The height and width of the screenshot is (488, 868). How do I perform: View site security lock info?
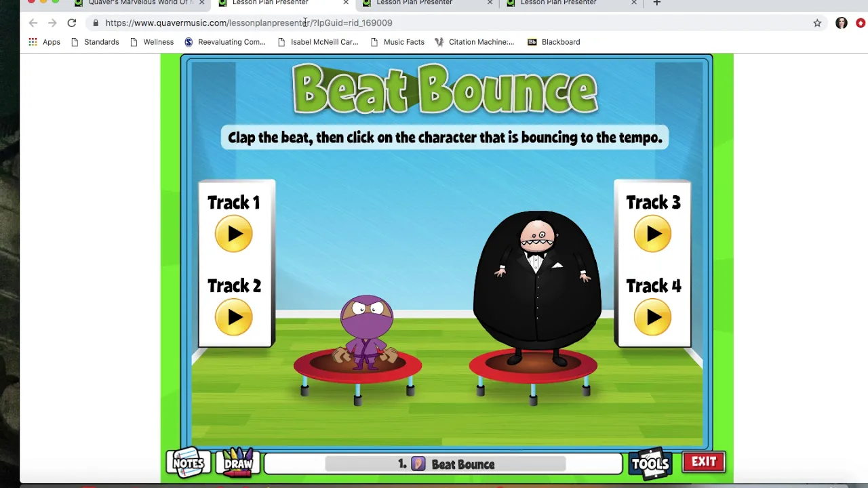coord(96,23)
